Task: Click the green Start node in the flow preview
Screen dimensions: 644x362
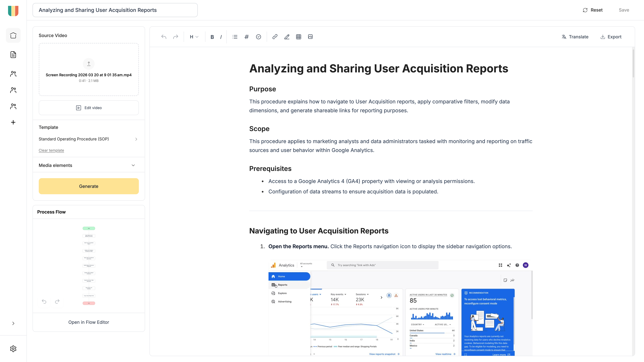Action: pyautogui.click(x=89, y=228)
